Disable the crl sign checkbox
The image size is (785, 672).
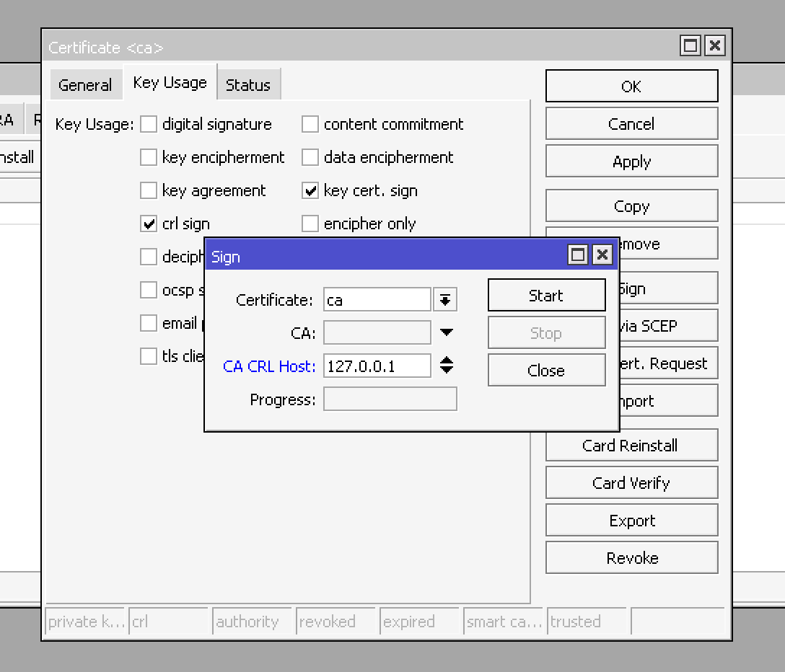pos(149,224)
